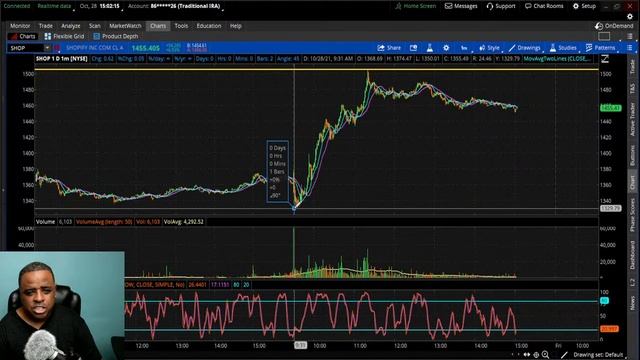The width and height of the screenshot is (640, 360).
Task: Open the Flexible Grid sub-tab
Action: point(64,36)
